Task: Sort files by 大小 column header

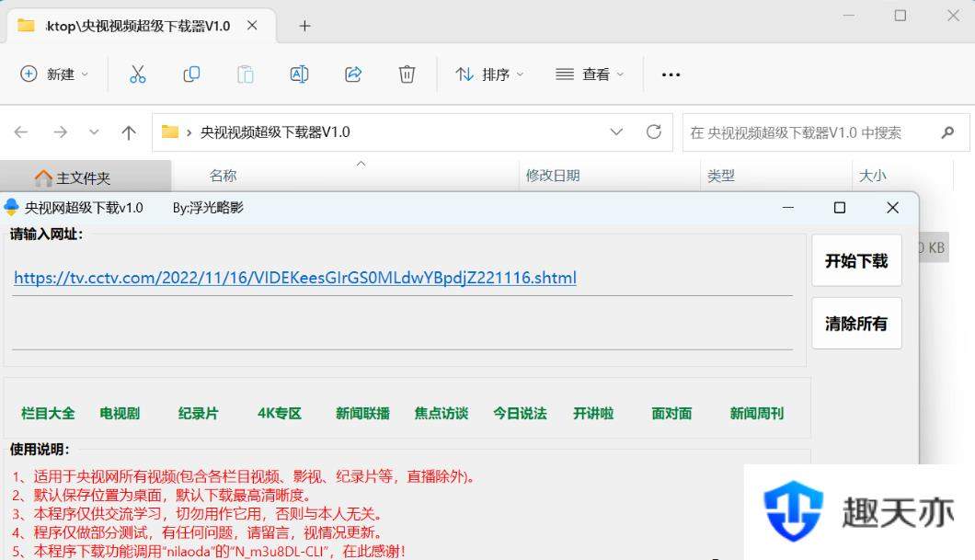Action: click(872, 176)
